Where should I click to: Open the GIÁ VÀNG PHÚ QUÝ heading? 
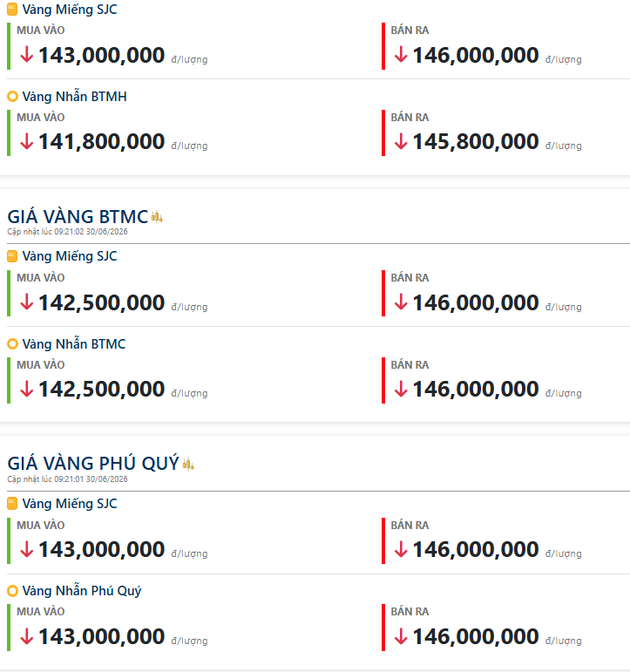coord(93,464)
